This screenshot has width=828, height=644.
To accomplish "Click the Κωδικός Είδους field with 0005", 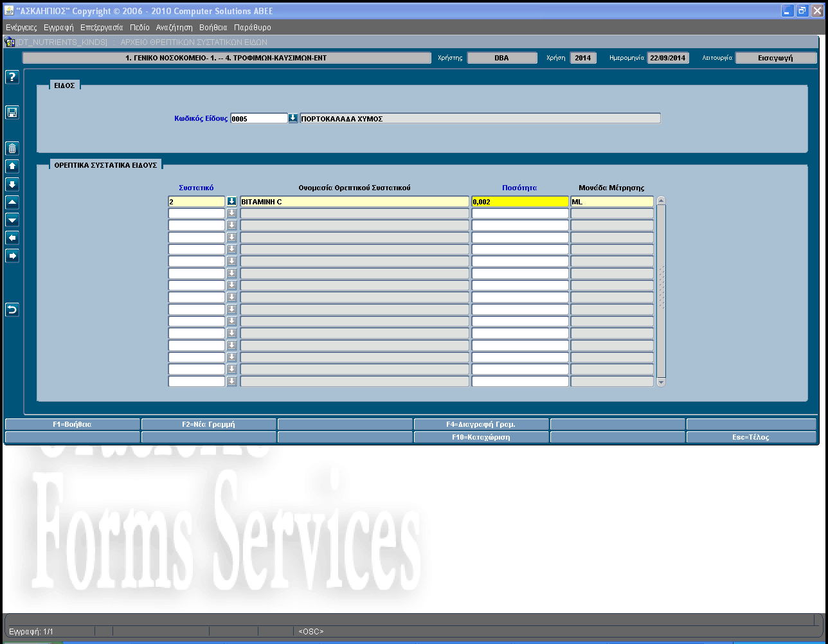I will click(259, 118).
